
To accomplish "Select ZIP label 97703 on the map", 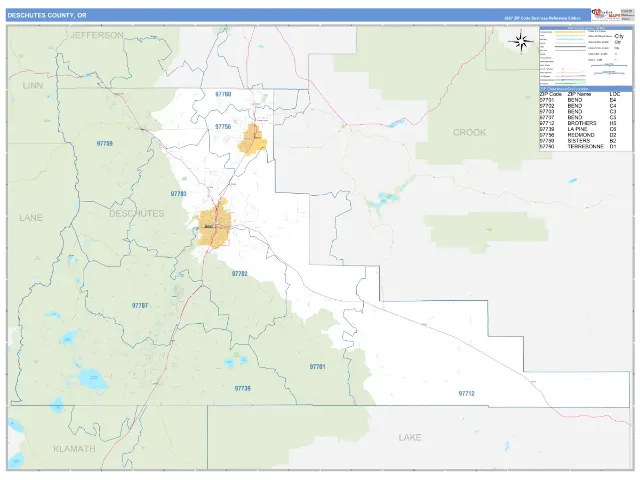I will (x=178, y=194).
